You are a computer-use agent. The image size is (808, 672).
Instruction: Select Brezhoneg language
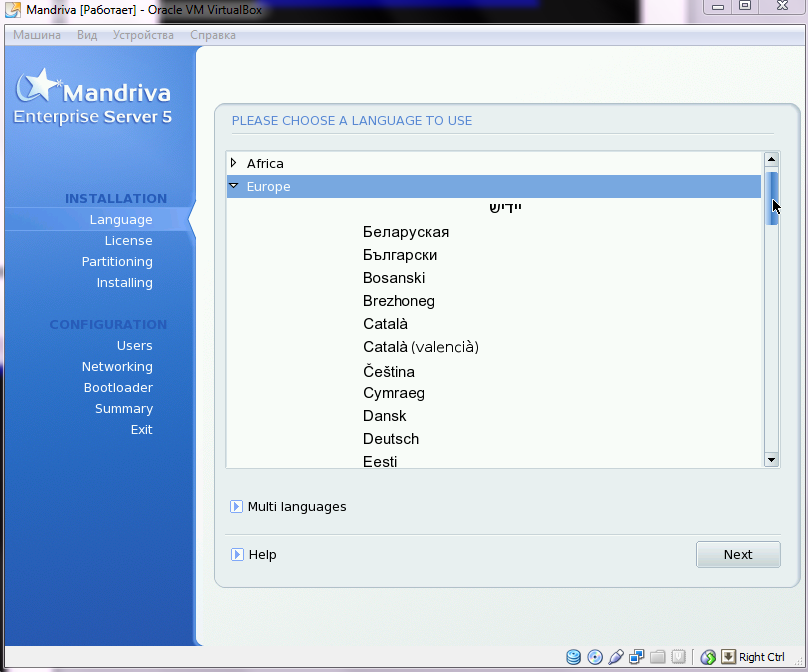pyautogui.click(x=398, y=301)
